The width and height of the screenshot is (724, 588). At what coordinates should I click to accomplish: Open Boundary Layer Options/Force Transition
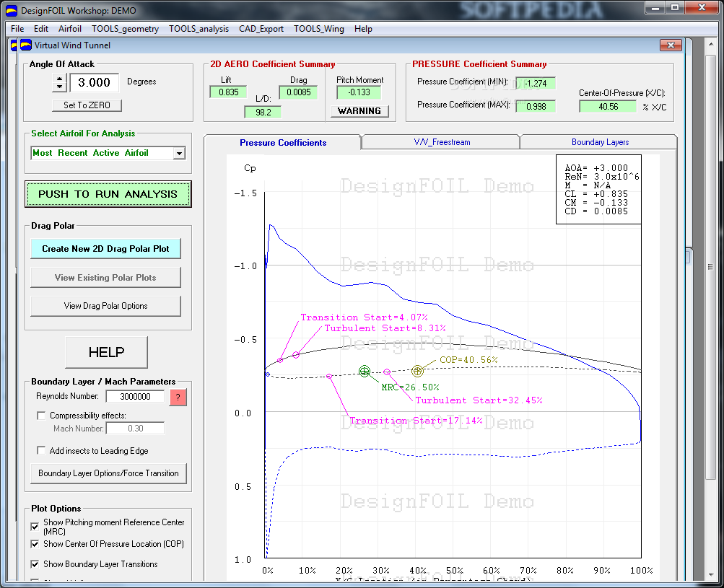[108, 473]
